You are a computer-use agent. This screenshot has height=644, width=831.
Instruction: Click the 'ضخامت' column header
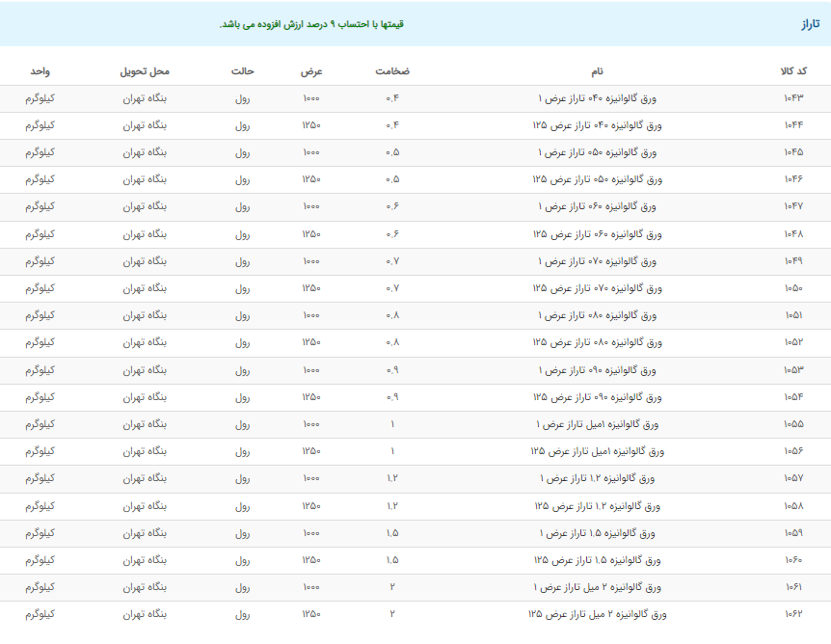click(x=392, y=71)
